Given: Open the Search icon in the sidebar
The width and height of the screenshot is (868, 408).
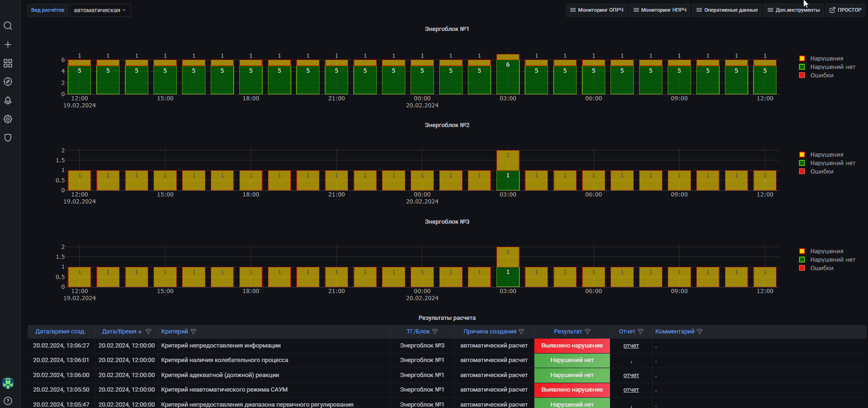Looking at the screenshot, I should point(8,26).
